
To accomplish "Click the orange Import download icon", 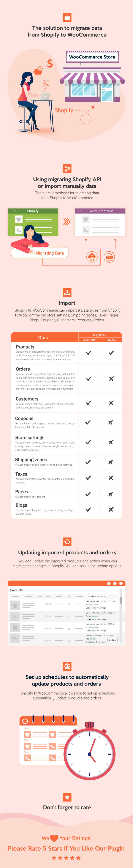I will pyautogui.click(x=67, y=292).
